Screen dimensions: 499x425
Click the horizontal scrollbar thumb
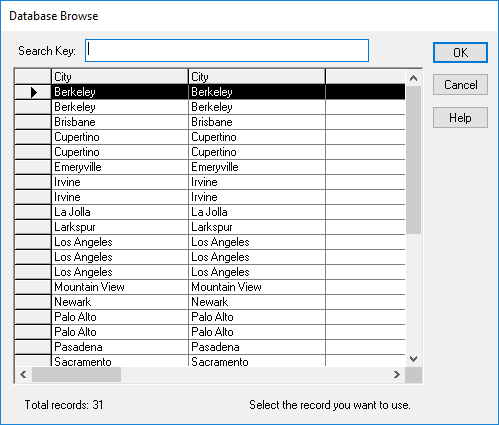pos(77,375)
